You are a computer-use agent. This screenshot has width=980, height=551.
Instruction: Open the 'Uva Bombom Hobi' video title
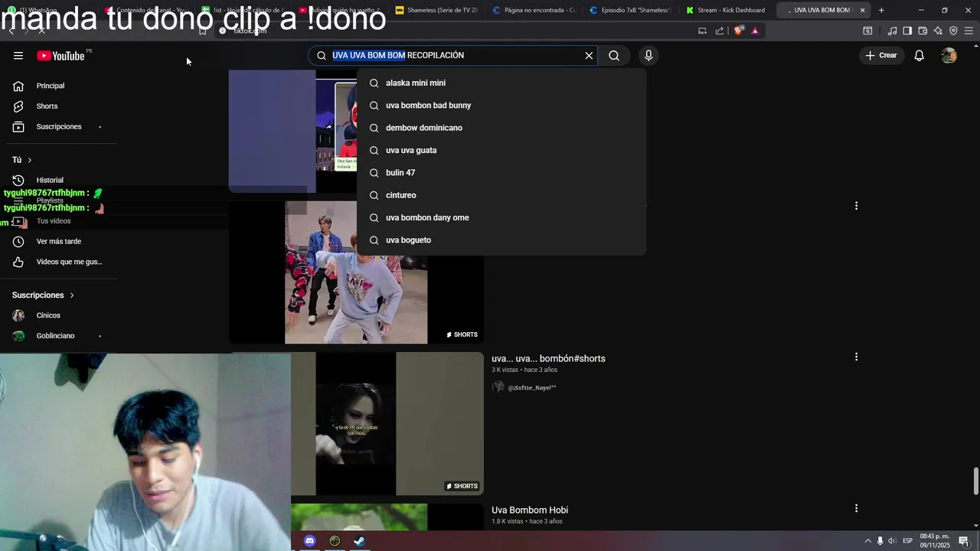click(530, 510)
